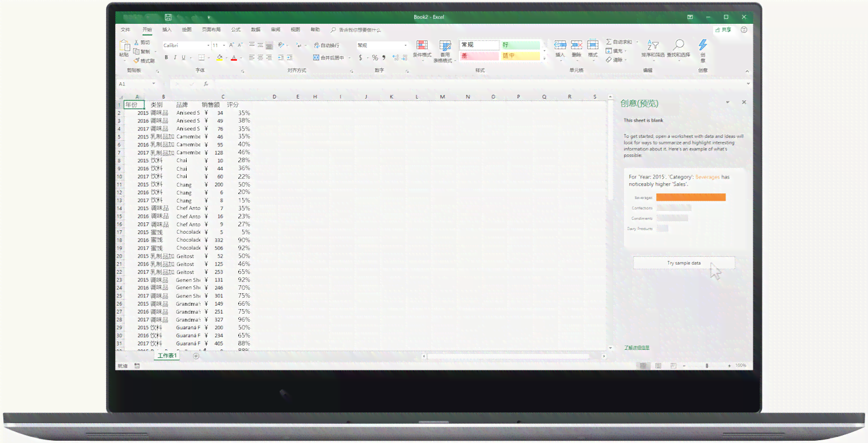Click the Name Box showing A1
Viewport: 868px width, 443px height.
tap(136, 84)
